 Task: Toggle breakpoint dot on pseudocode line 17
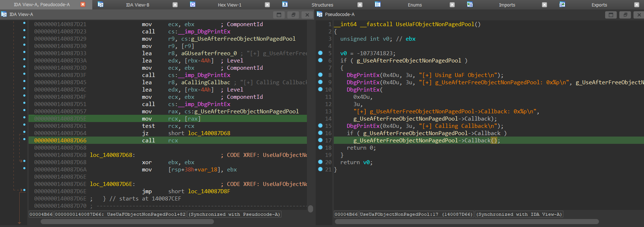pos(320,140)
